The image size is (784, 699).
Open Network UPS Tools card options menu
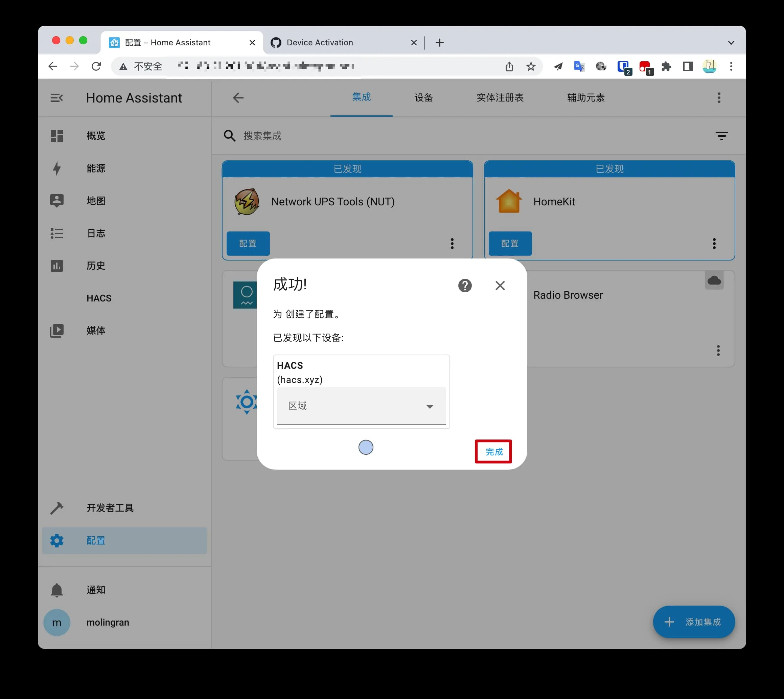pyautogui.click(x=452, y=244)
